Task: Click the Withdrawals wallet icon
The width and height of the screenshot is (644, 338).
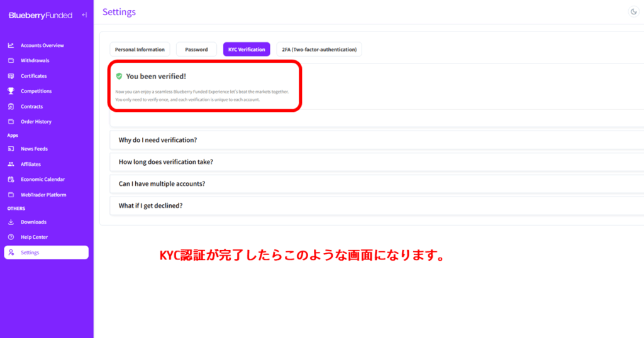Action: point(11,61)
